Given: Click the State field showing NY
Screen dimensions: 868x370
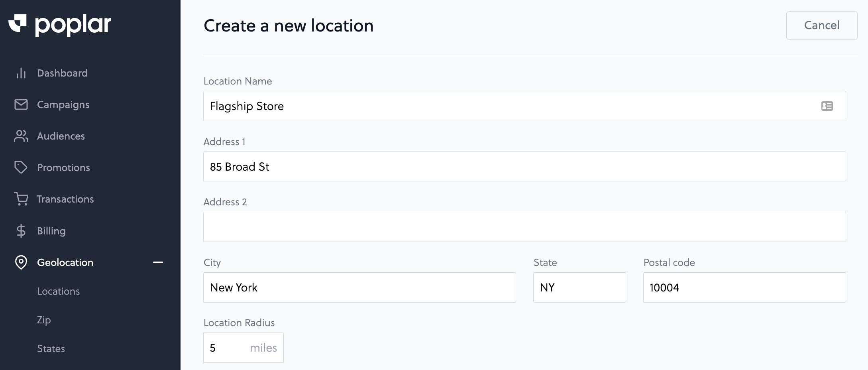Looking at the screenshot, I should pos(579,287).
